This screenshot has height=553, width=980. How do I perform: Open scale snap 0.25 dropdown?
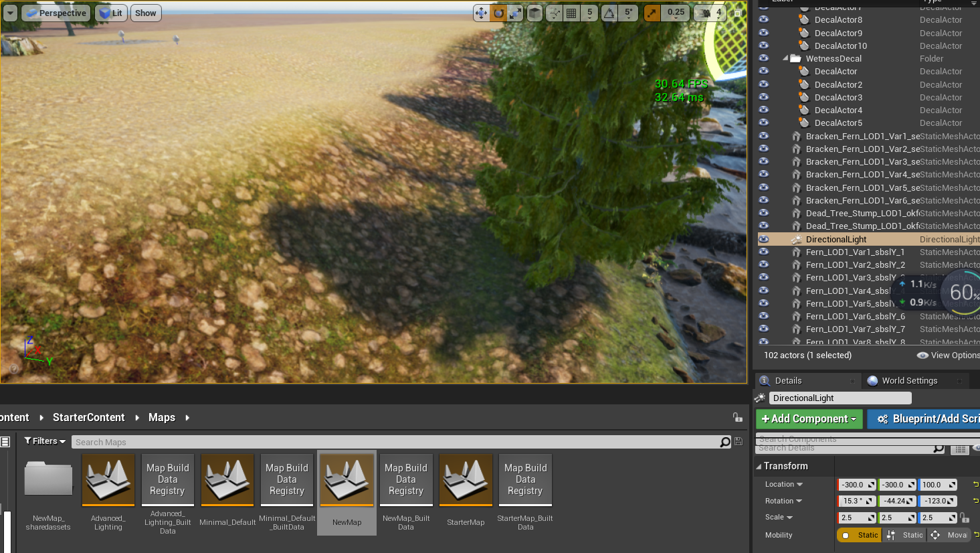tap(676, 13)
